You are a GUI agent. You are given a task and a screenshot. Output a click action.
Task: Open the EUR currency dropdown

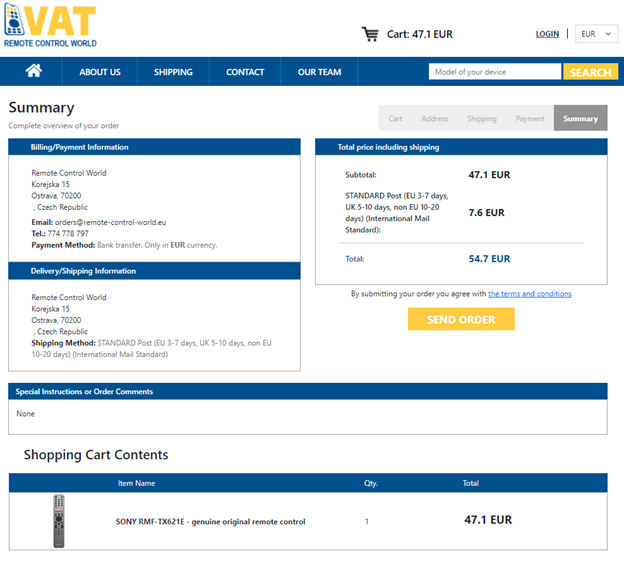pyautogui.click(x=596, y=34)
